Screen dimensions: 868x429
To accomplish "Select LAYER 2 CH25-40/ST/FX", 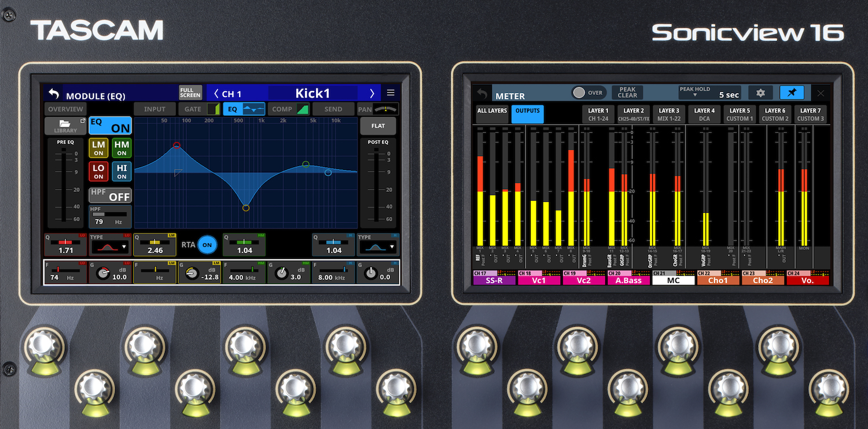I will coord(634,114).
